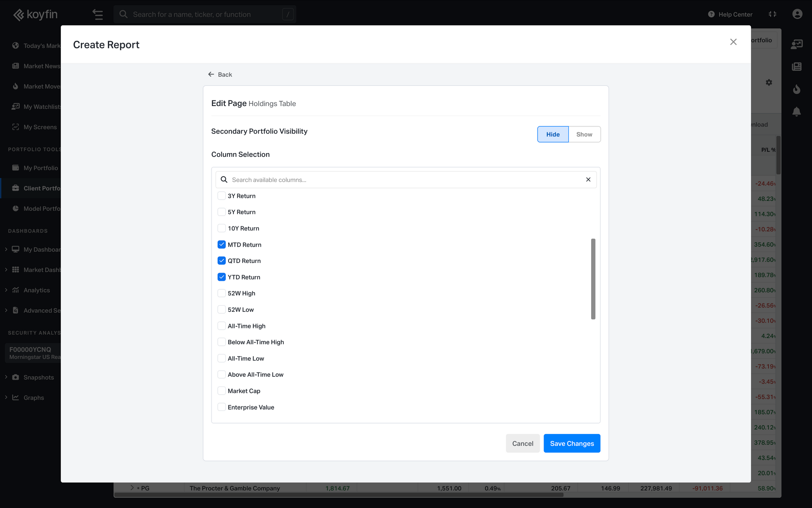Select Show for secondary portfolio visibility
Viewport: 812px width, 508px height.
(584, 135)
